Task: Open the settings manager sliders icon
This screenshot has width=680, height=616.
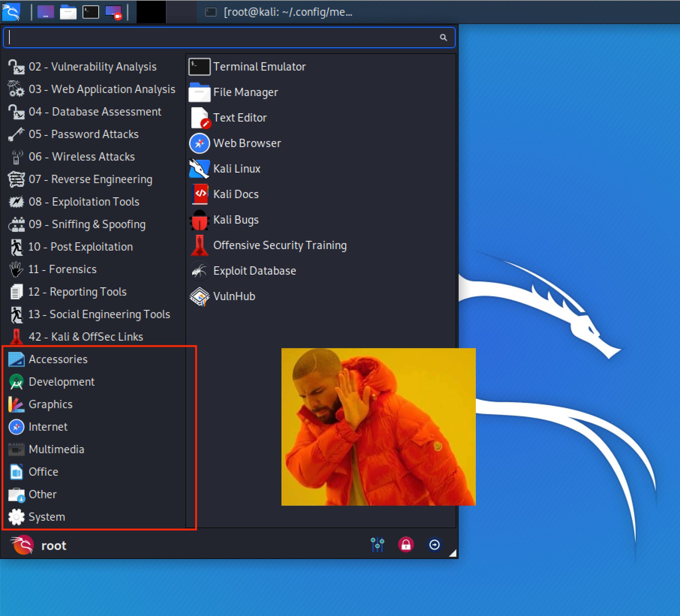Action: click(377, 545)
